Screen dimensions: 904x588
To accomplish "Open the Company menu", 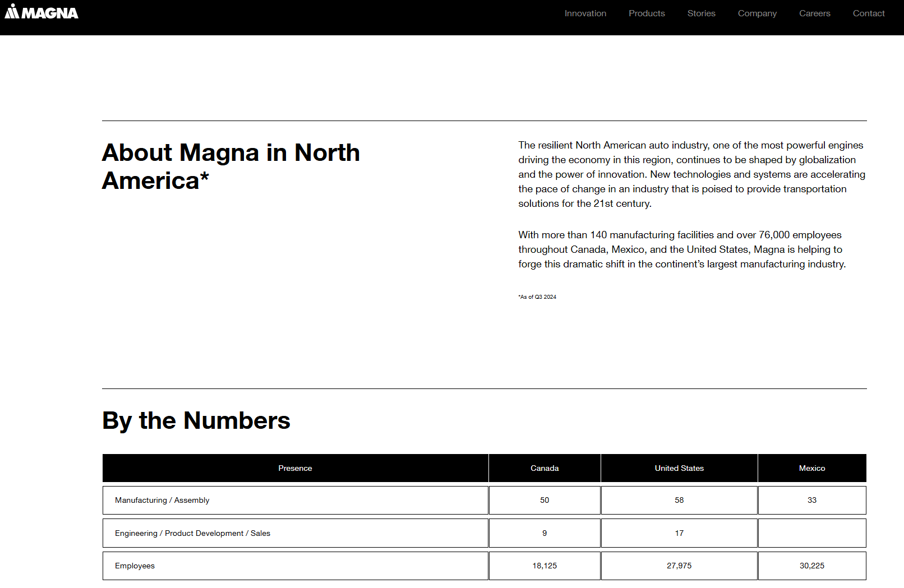I will [x=757, y=13].
